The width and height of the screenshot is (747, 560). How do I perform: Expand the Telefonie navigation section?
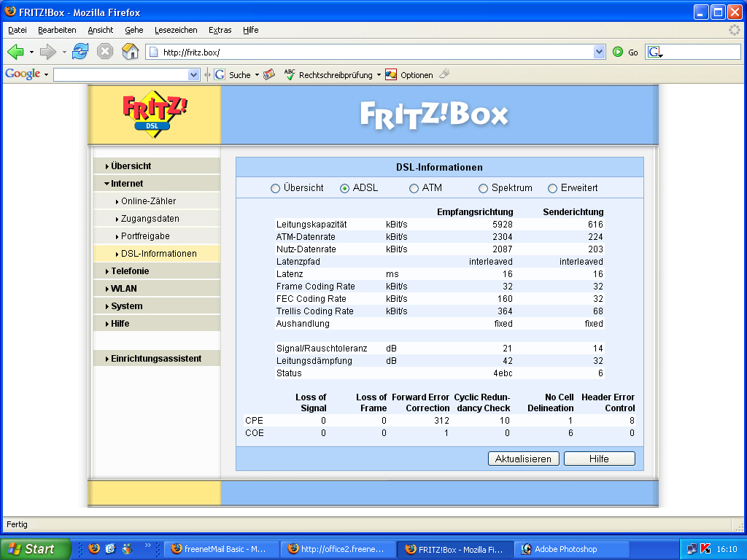[x=158, y=271]
